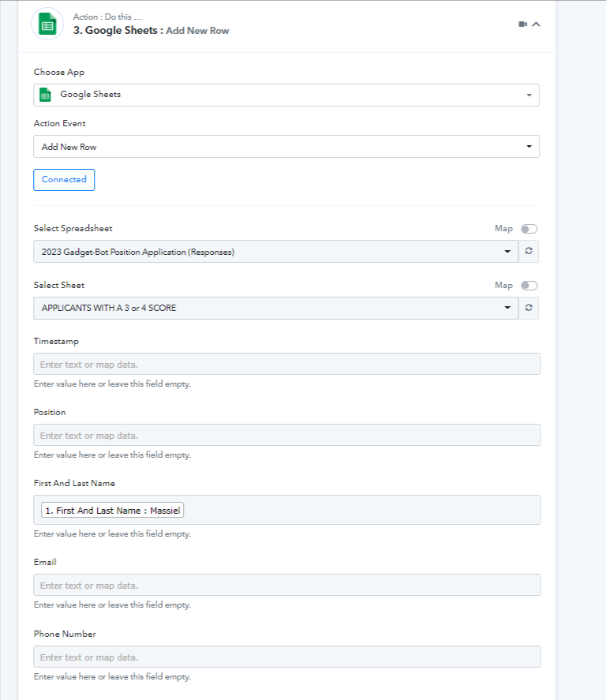Click the 'Select Spreadsheet' label

point(73,229)
